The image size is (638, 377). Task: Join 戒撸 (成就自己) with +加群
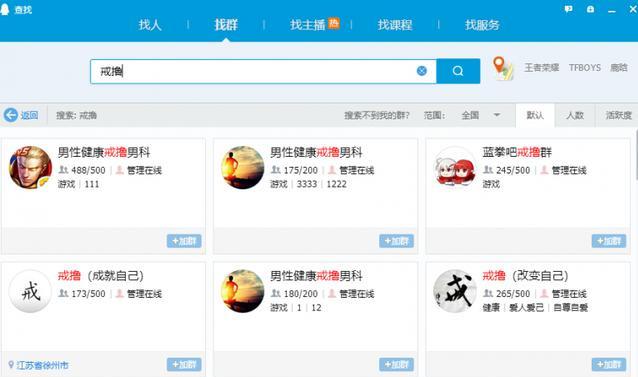pos(184,364)
